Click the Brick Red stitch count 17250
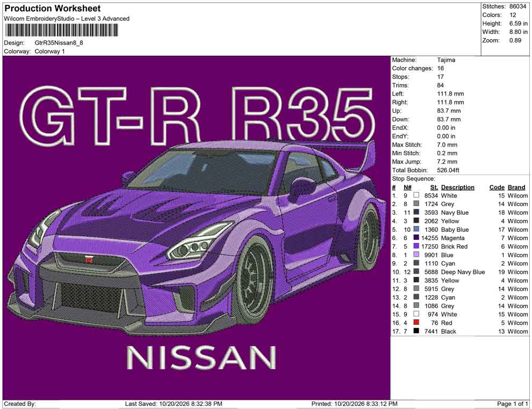 click(x=429, y=246)
